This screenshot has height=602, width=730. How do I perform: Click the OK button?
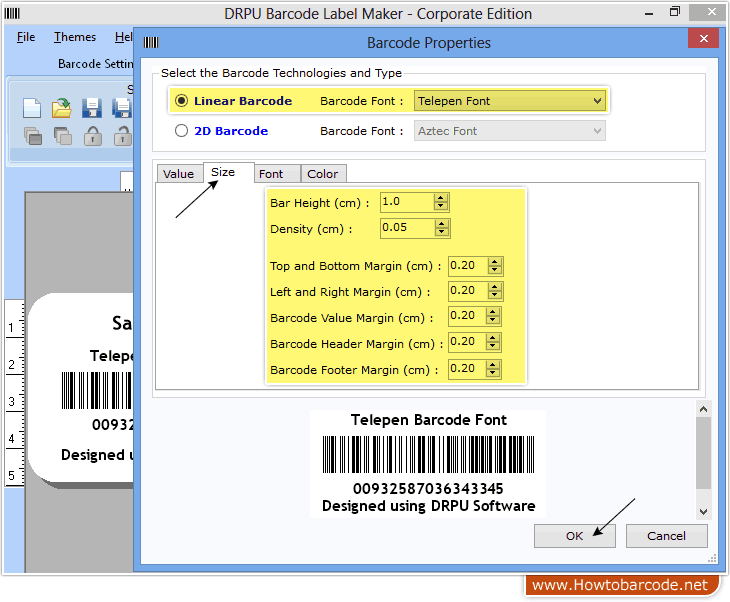(x=575, y=536)
